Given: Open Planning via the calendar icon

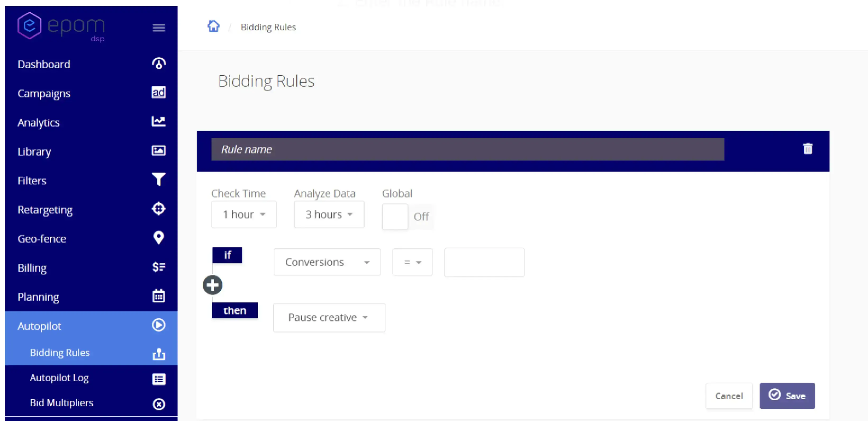Looking at the screenshot, I should click(x=158, y=295).
